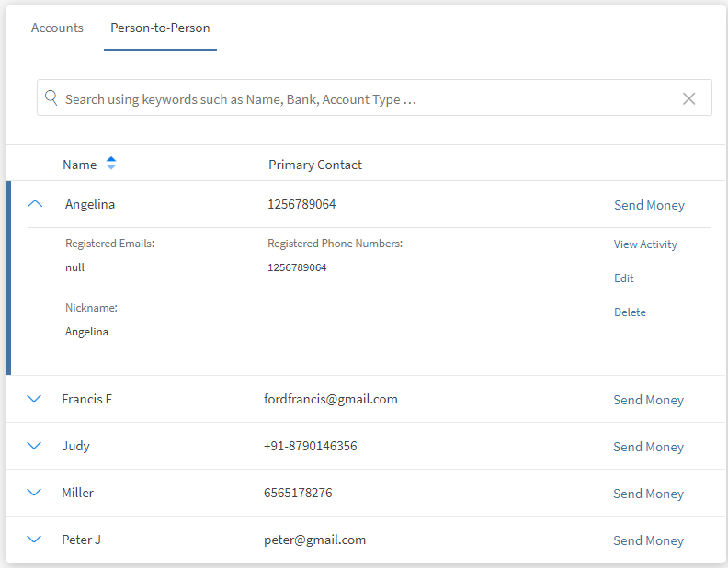Click the search magnifier icon

(51, 98)
